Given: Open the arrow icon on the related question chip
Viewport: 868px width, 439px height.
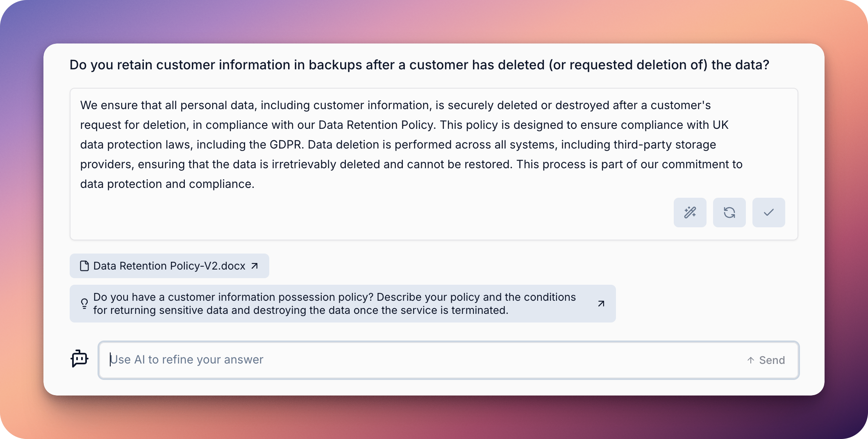Looking at the screenshot, I should pyautogui.click(x=601, y=304).
